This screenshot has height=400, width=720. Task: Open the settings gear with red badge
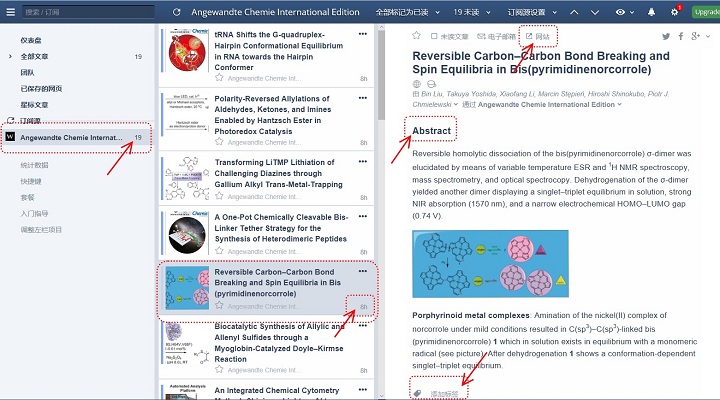click(x=675, y=12)
